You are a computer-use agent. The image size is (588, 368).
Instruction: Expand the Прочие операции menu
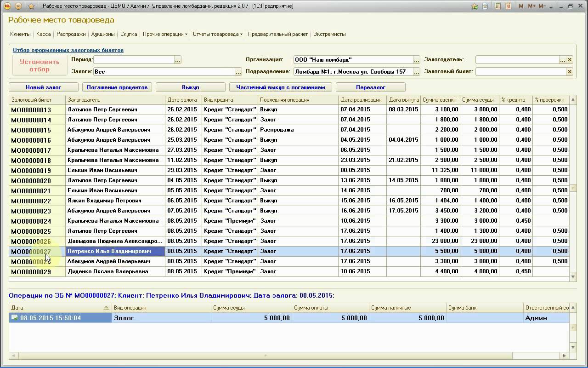tap(165, 34)
